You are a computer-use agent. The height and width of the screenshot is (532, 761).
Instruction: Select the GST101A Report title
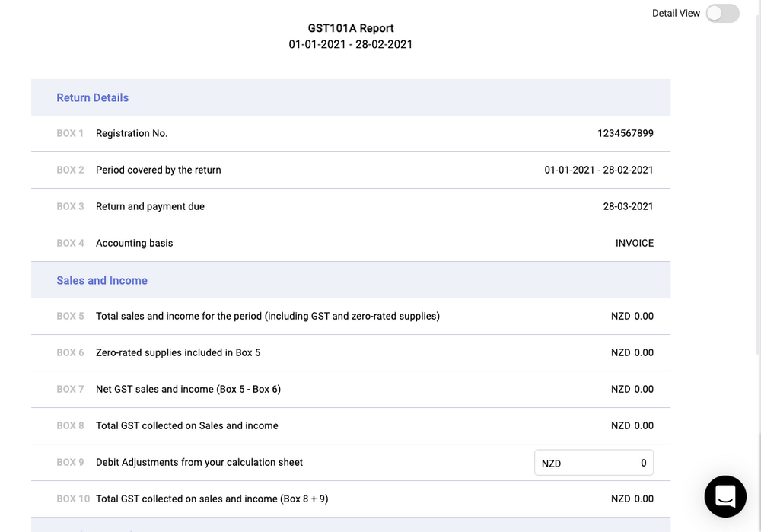[x=350, y=27]
